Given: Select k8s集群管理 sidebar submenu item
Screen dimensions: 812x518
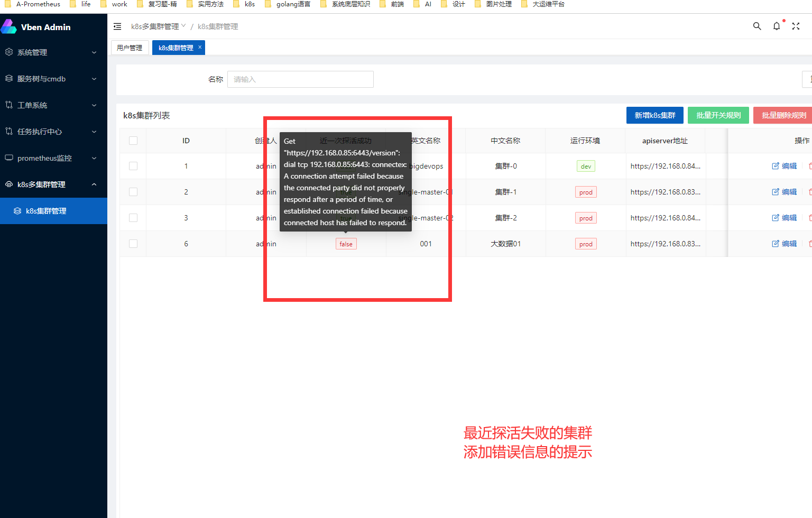Looking at the screenshot, I should click(53, 211).
